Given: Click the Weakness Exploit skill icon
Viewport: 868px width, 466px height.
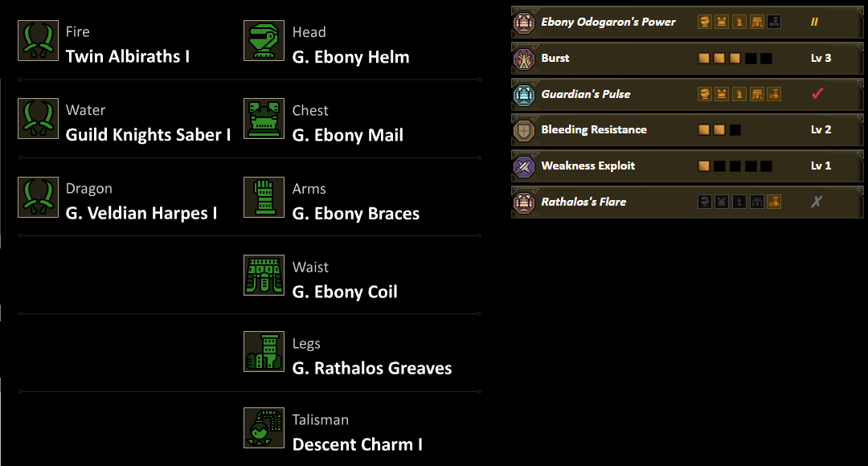Looking at the screenshot, I should tap(524, 166).
